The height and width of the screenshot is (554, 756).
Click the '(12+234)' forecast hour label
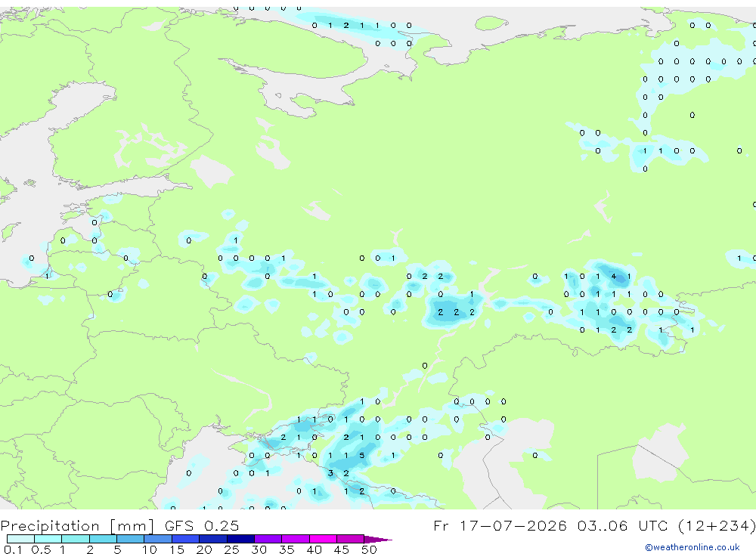pyautogui.click(x=717, y=525)
